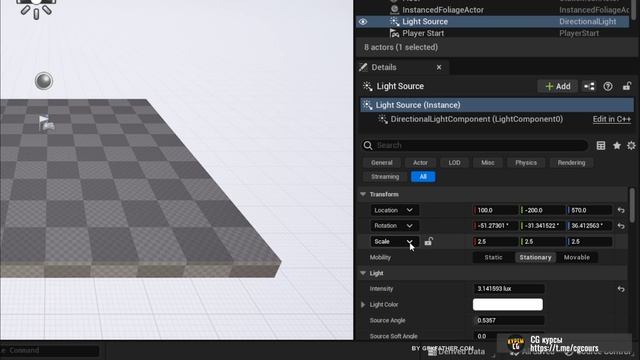Expand the Light Color property
The height and width of the screenshot is (360, 640).
pos(363,304)
